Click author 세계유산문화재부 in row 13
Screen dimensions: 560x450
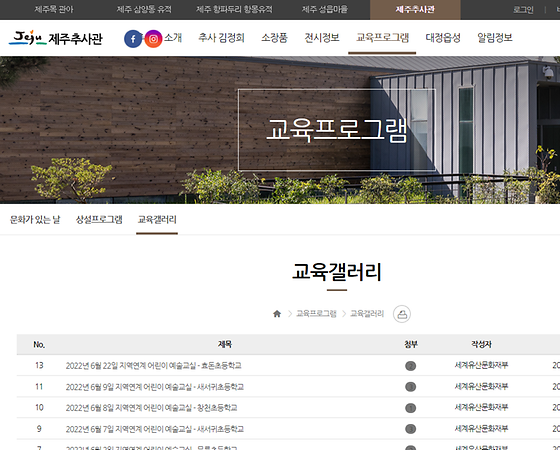(481, 365)
